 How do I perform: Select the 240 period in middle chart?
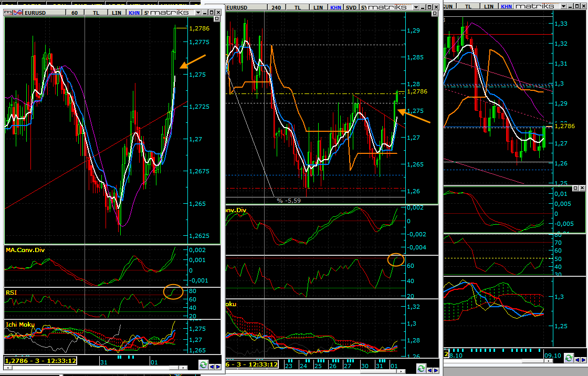pyautogui.click(x=277, y=7)
